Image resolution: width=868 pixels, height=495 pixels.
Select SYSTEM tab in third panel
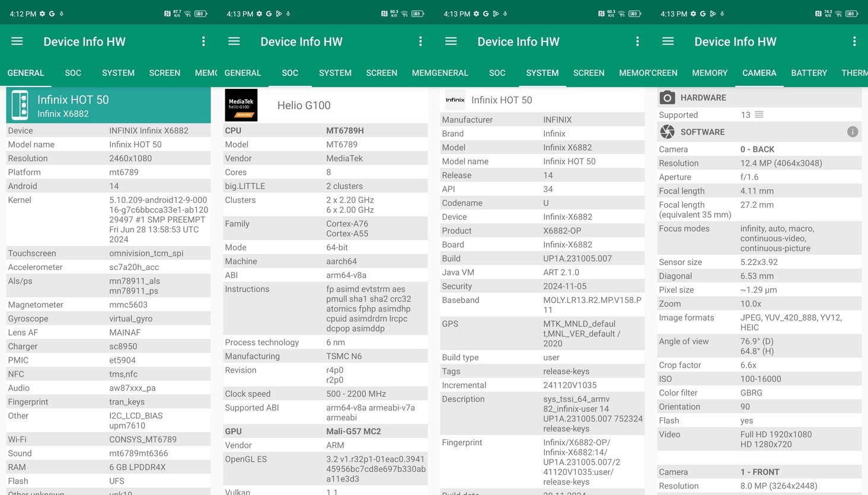[x=542, y=73]
